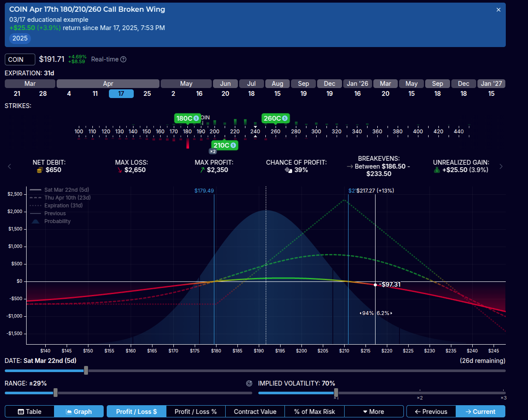
Task: Click the Apr month header
Action: coord(108,84)
